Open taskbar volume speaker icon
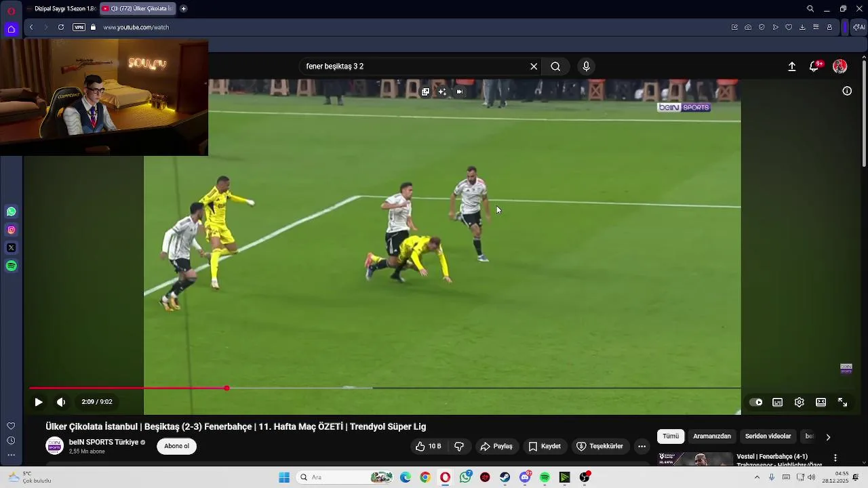 click(811, 477)
